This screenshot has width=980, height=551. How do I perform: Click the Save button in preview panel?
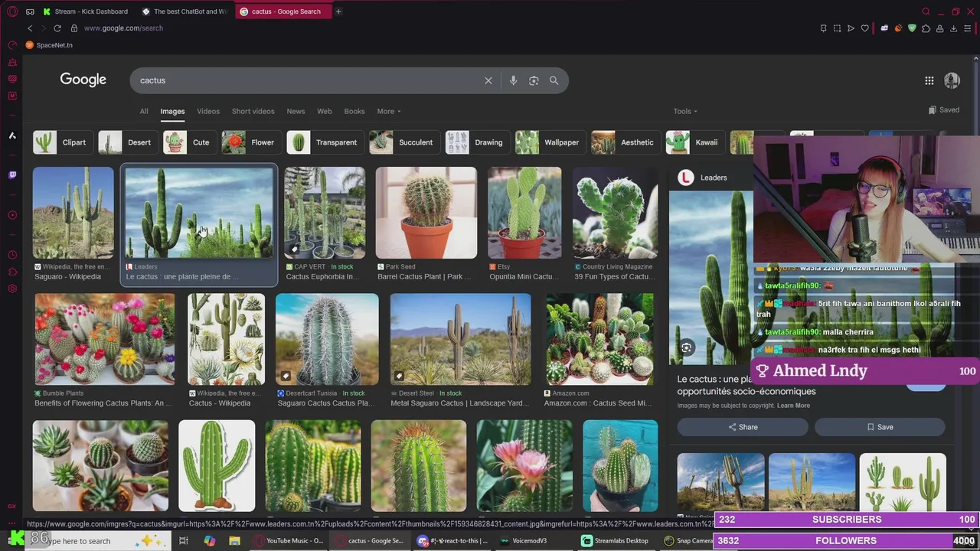880,427
